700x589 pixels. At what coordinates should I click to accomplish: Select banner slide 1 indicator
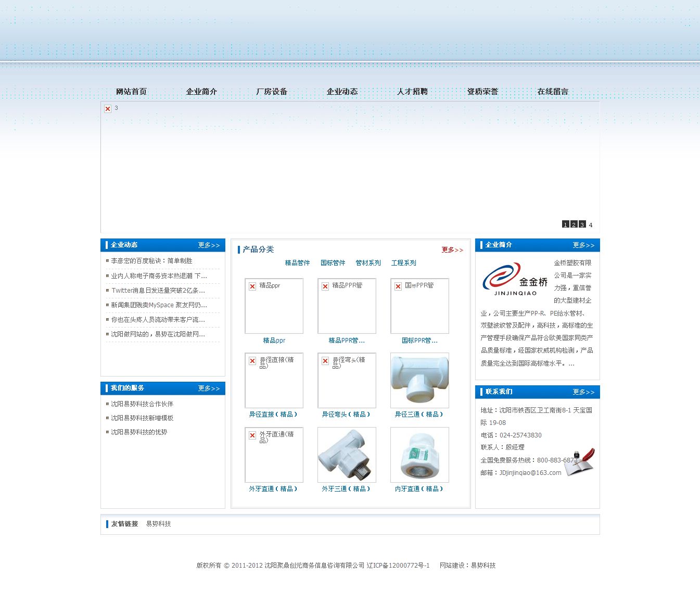[565, 224]
